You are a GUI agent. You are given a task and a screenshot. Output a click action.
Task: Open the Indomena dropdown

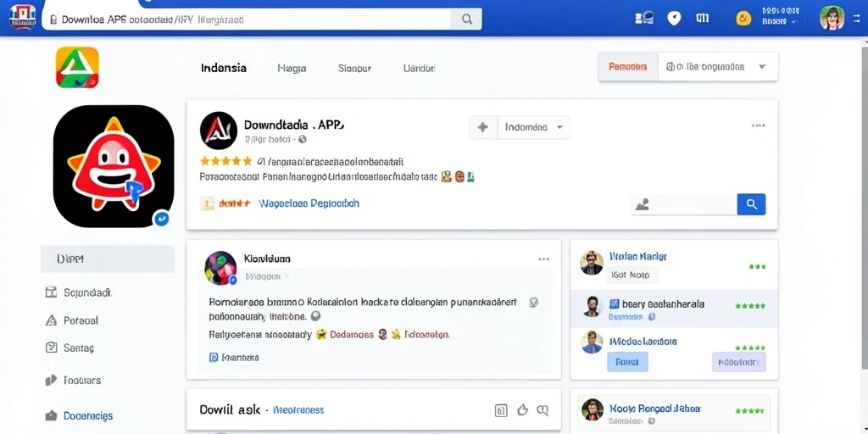(x=534, y=127)
